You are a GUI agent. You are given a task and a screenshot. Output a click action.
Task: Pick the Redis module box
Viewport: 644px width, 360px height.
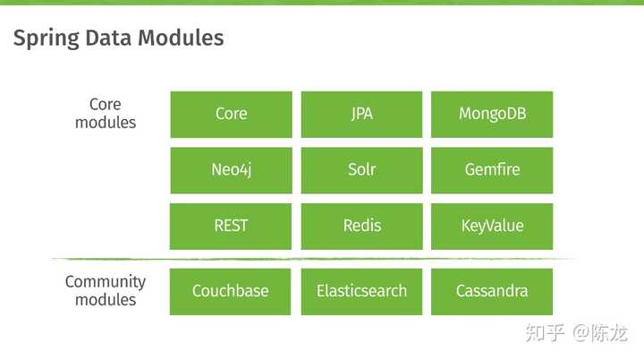[x=361, y=226]
